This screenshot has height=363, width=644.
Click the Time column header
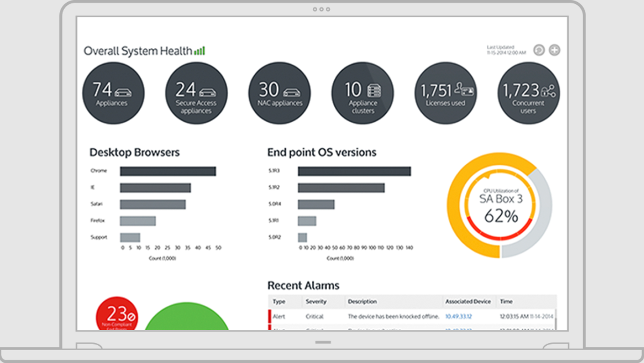(506, 302)
